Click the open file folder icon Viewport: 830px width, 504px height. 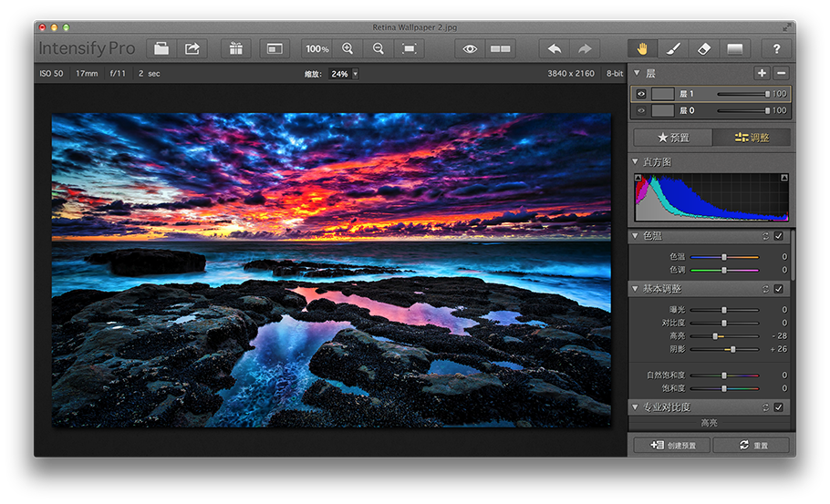click(161, 49)
